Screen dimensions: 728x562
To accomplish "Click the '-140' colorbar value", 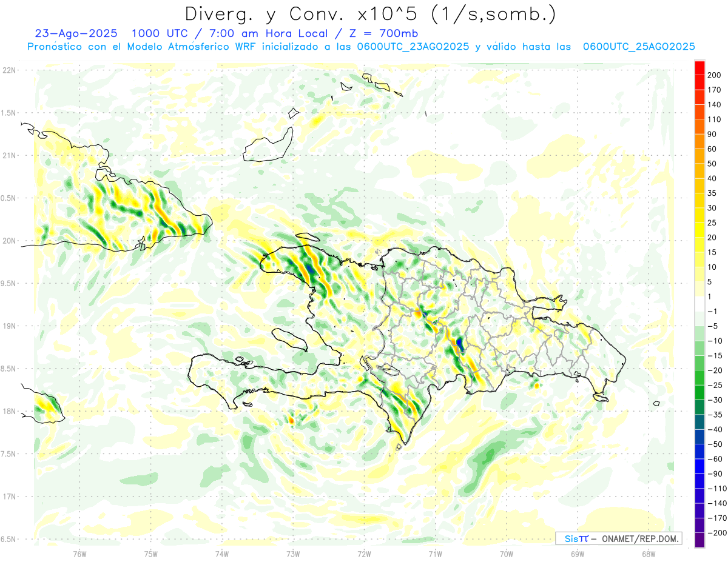I will 716,503.
